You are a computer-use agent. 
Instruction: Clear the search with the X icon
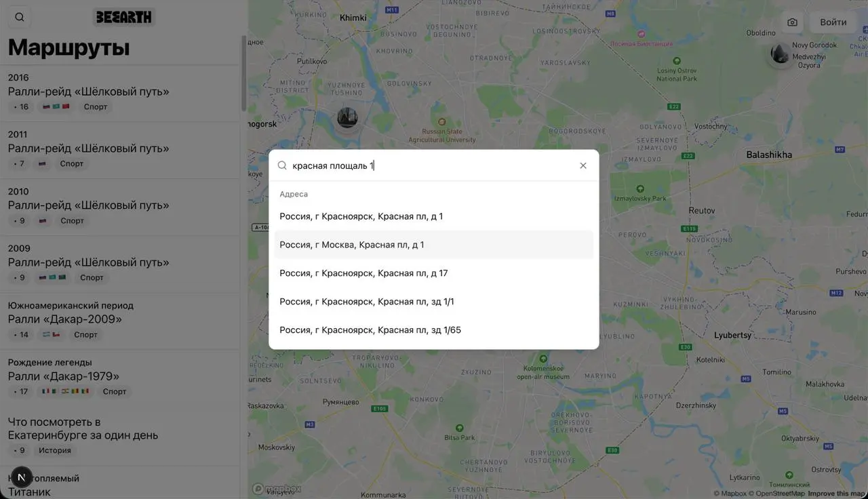583,165
